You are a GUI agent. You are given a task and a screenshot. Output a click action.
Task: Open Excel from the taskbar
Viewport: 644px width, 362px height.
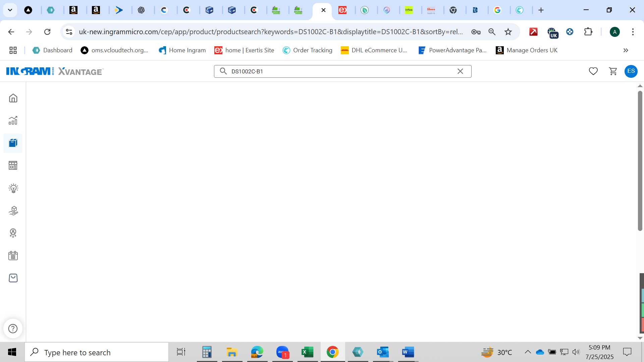coord(308,352)
